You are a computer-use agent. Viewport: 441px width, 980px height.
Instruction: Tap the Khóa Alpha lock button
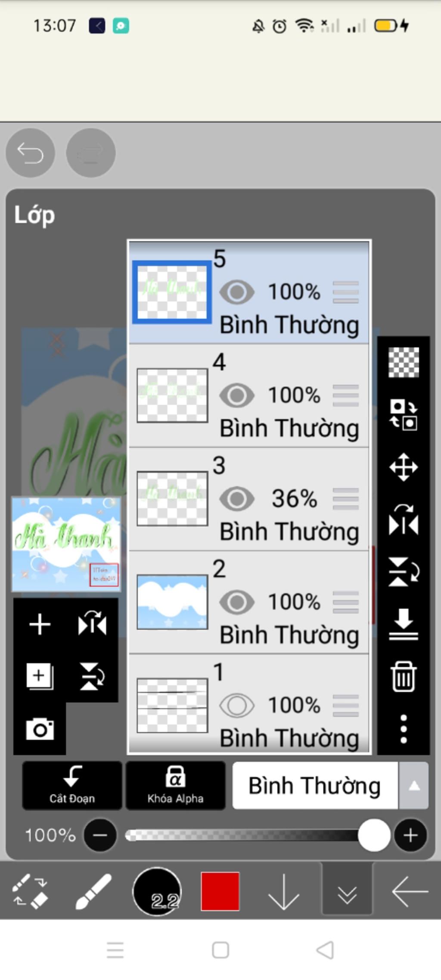pos(175,785)
